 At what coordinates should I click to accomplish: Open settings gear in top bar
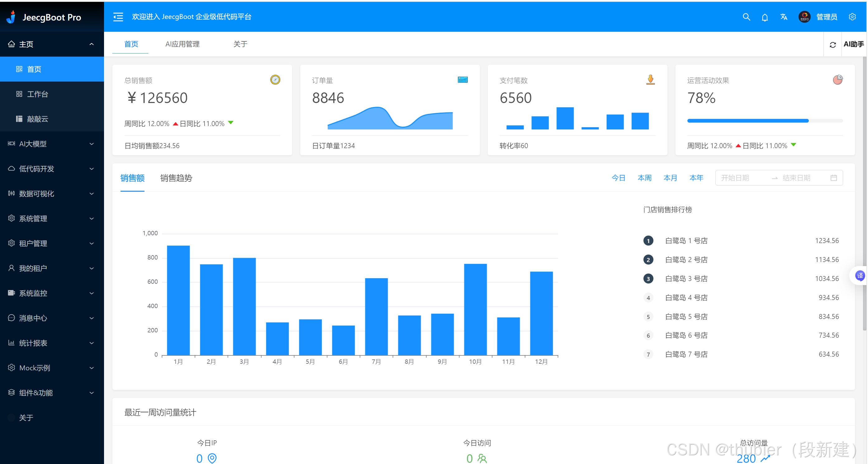point(852,17)
